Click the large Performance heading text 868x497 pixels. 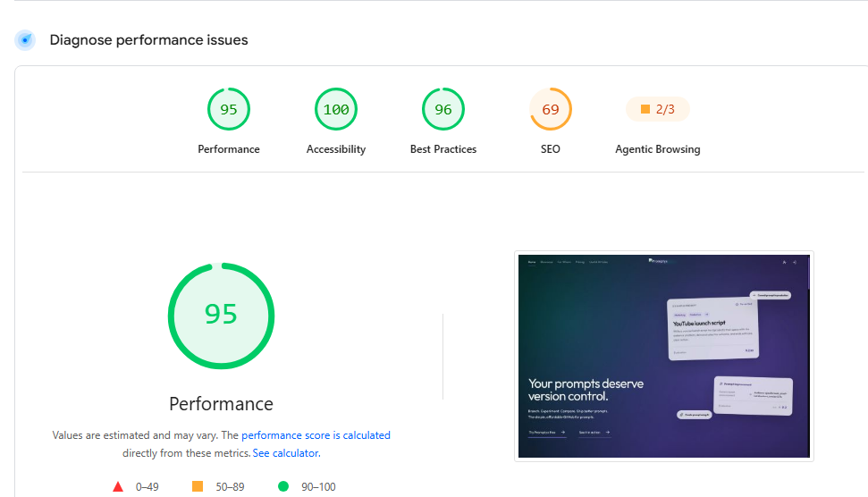click(x=221, y=403)
